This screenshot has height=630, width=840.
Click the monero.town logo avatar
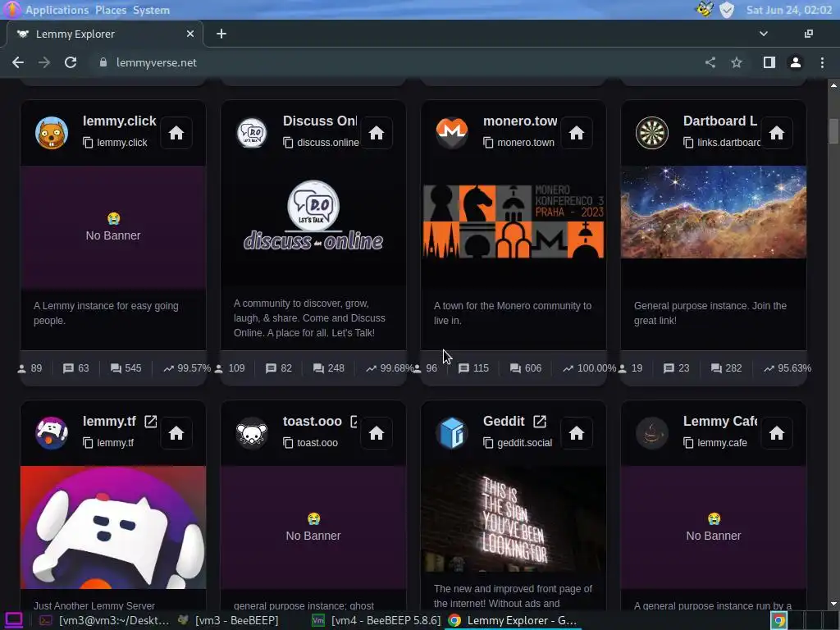[x=452, y=133]
